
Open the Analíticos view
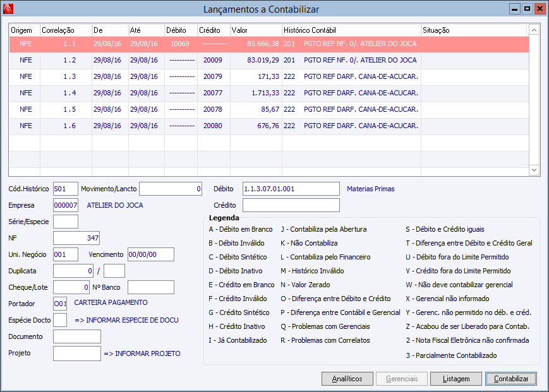(347, 379)
